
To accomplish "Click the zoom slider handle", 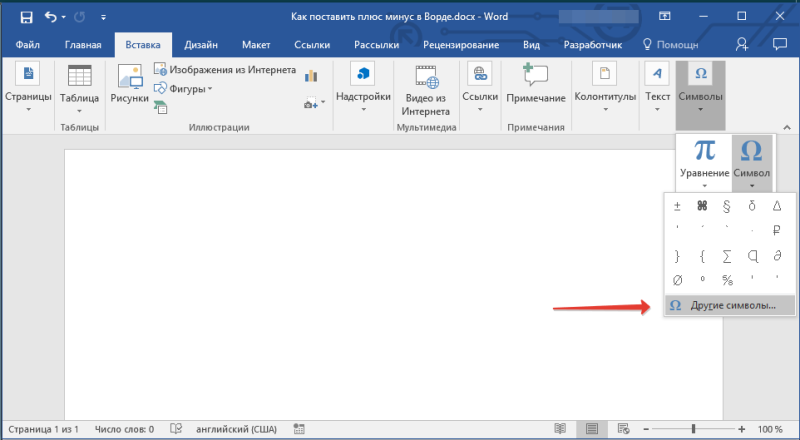I will 693,429.
